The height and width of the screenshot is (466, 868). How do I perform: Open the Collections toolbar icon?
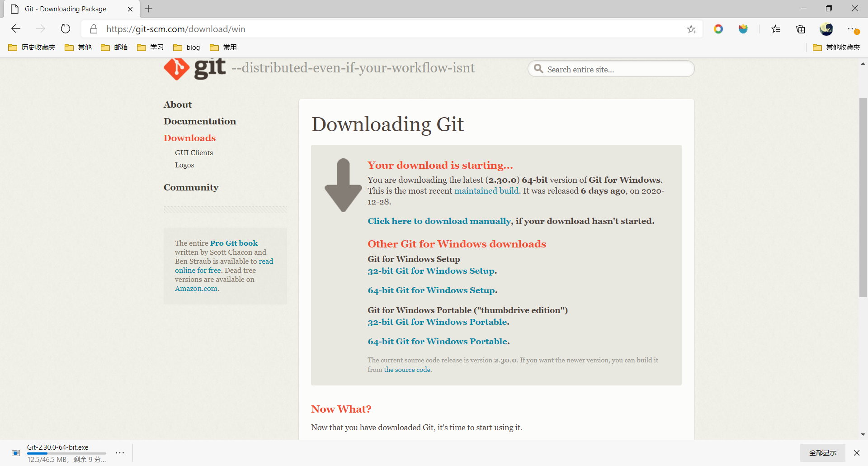click(x=801, y=29)
